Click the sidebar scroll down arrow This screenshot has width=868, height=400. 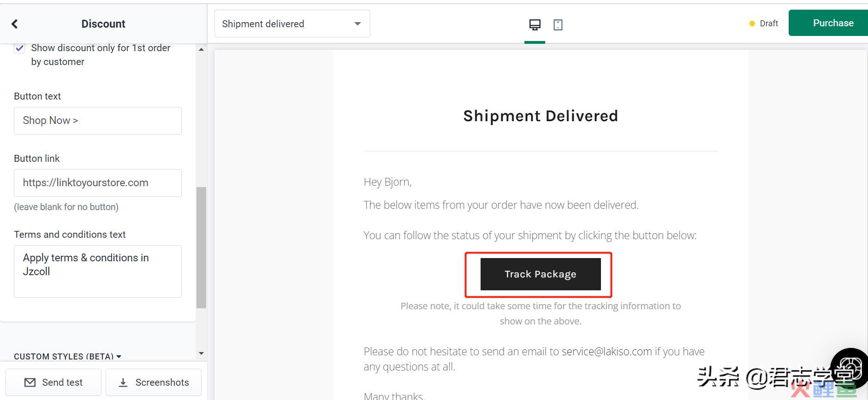tap(201, 353)
